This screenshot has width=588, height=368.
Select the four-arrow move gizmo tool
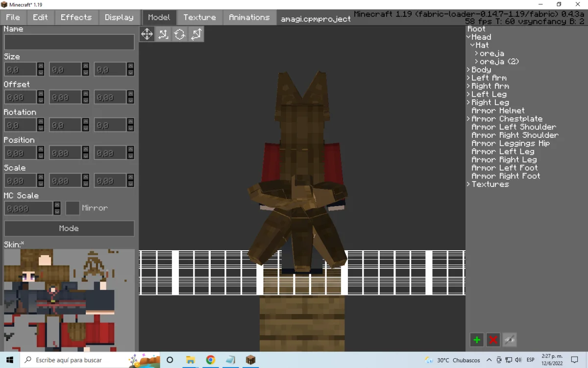pyautogui.click(x=147, y=34)
